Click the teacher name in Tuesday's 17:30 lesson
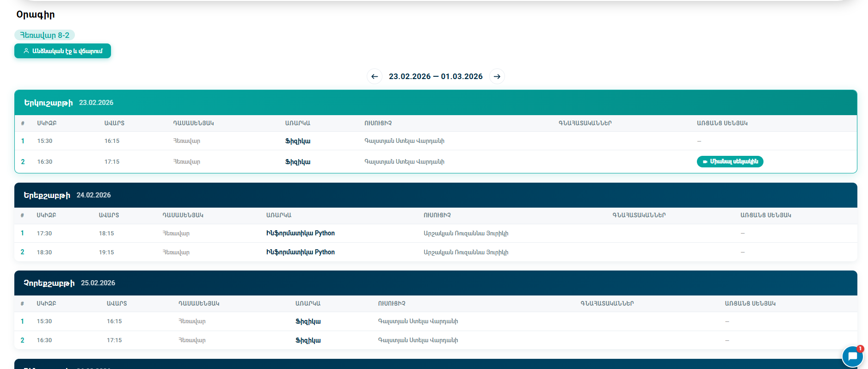The height and width of the screenshot is (369, 868). (x=466, y=234)
